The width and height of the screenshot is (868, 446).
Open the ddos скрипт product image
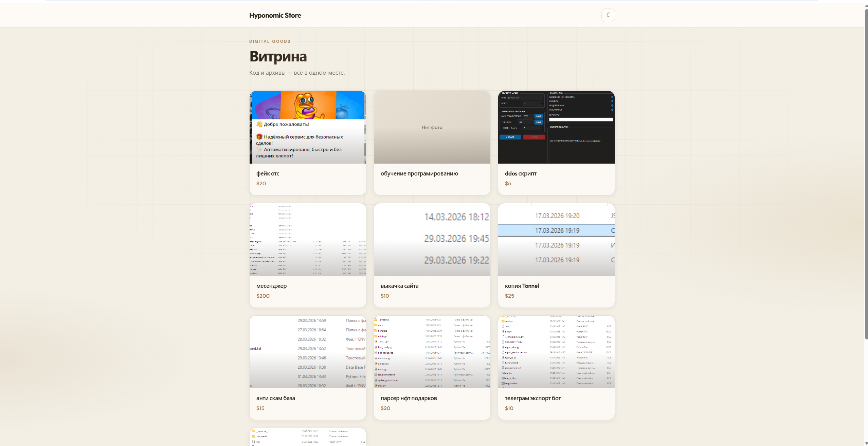(556, 127)
